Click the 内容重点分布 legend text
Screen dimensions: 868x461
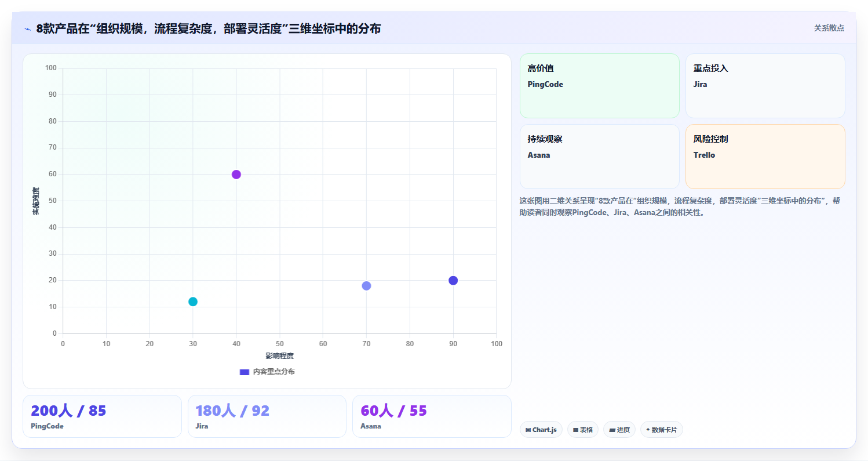(274, 372)
